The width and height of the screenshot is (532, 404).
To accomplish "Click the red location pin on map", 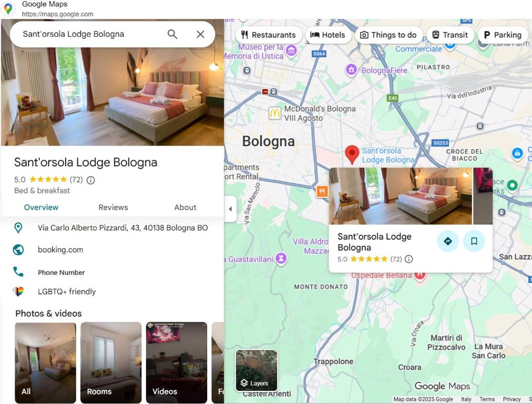I will pos(352,155).
